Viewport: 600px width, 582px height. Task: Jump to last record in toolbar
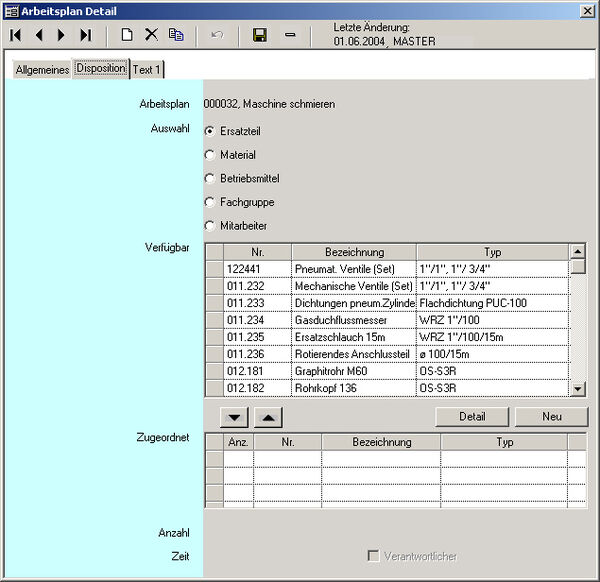pos(85,35)
